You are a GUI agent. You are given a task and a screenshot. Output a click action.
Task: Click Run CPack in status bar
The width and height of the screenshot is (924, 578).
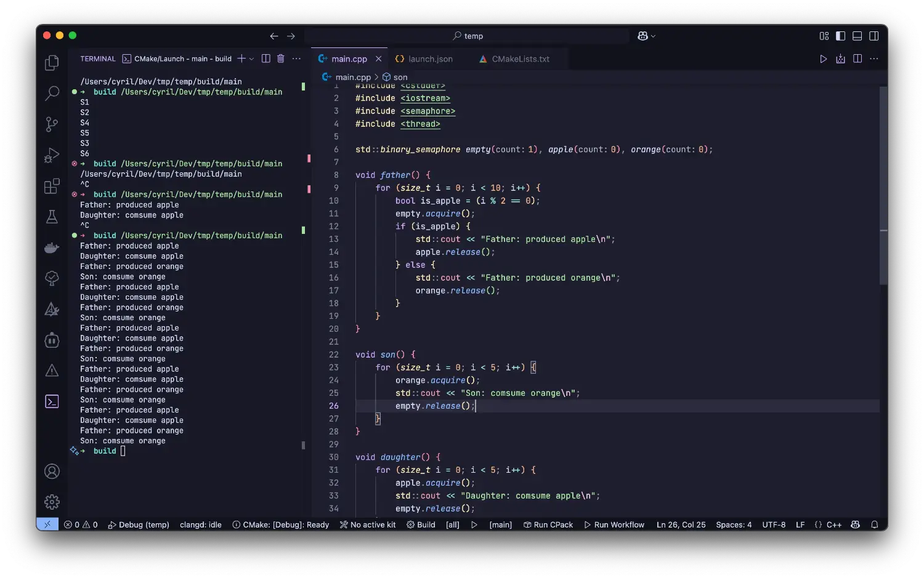coord(548,525)
